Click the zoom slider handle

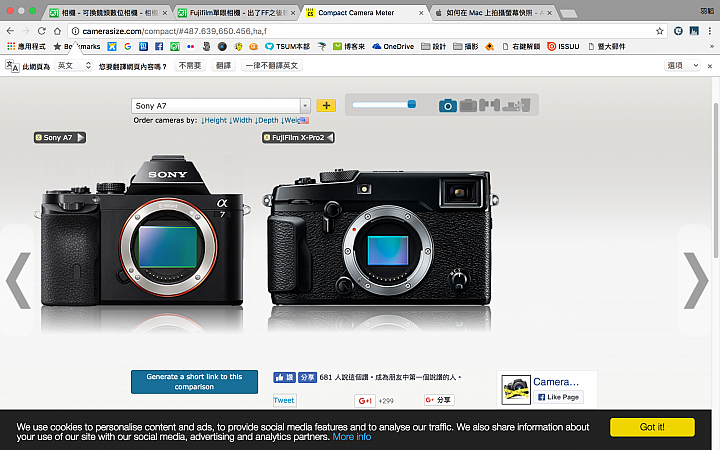412,104
